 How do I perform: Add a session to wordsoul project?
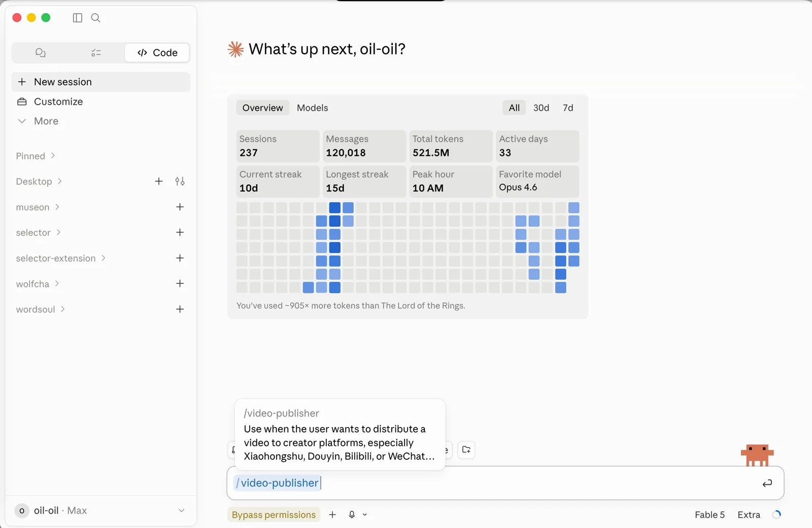[x=180, y=309]
